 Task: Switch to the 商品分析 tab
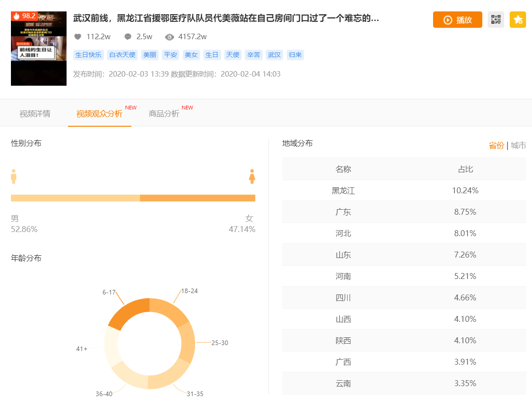pos(164,114)
